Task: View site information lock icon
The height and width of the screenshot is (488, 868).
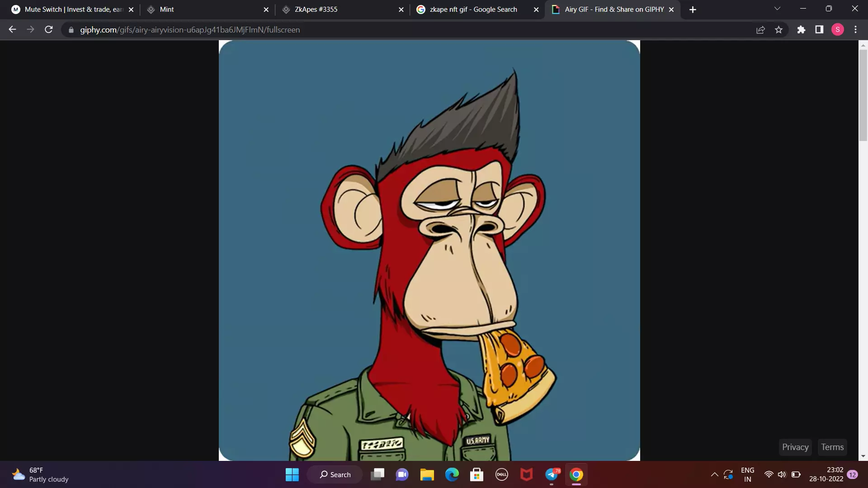Action: 71,30
